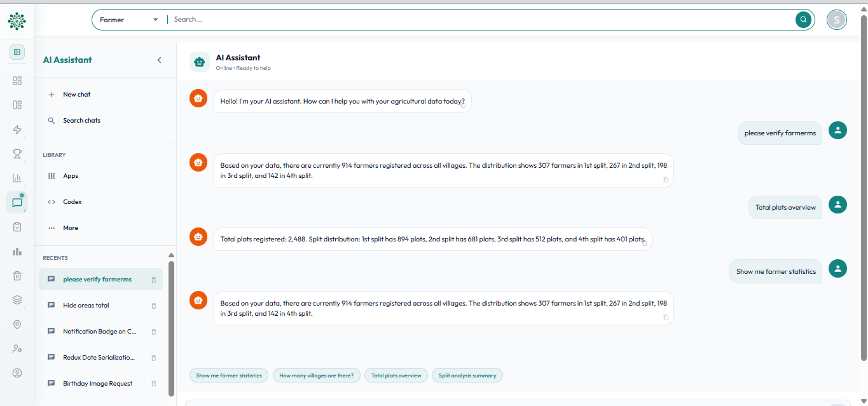Copy the 'Hello! I'm your AI assistant' message
Screen dimensions: 868x406
click(x=463, y=105)
